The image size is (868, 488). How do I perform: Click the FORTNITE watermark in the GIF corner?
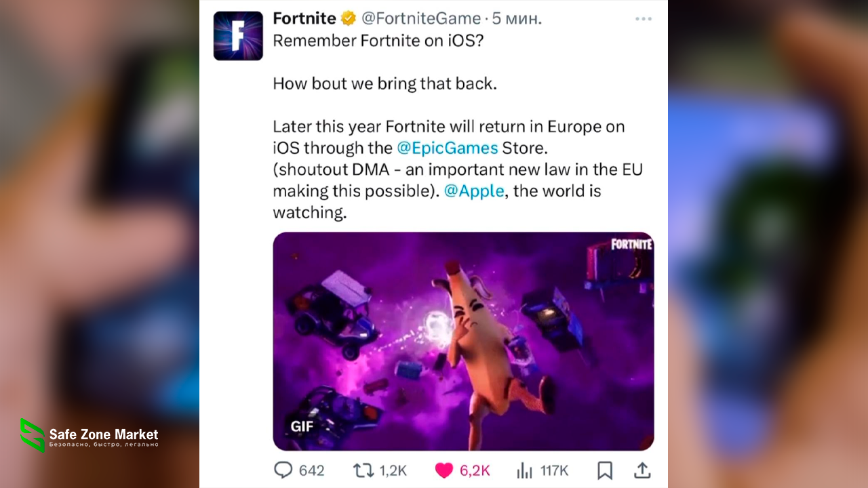point(631,244)
